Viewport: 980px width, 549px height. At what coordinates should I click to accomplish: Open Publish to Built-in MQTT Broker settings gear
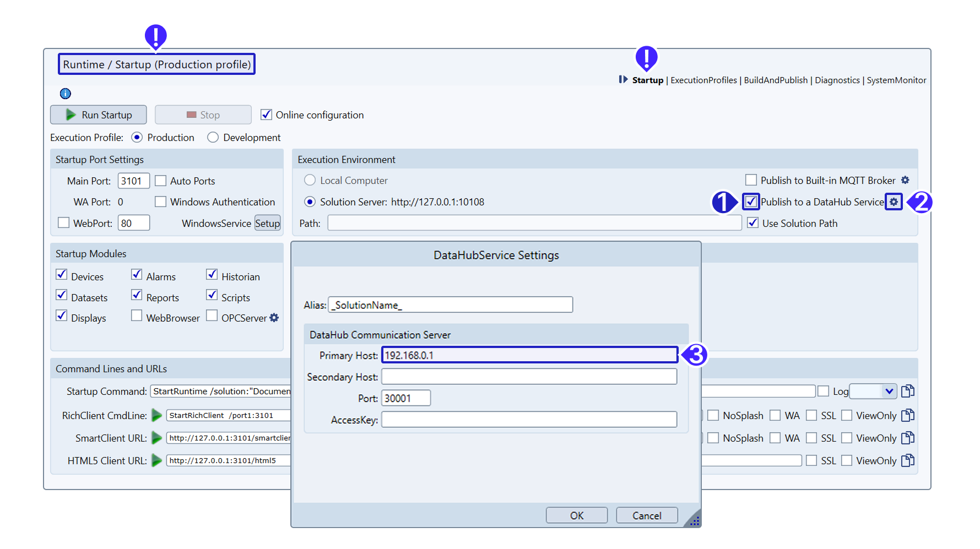click(905, 180)
